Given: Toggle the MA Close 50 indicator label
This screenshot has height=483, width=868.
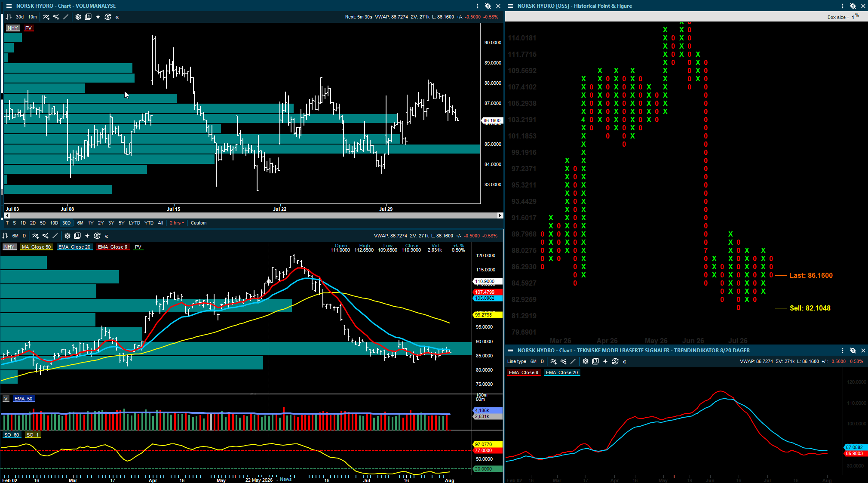Looking at the screenshot, I should point(36,247).
